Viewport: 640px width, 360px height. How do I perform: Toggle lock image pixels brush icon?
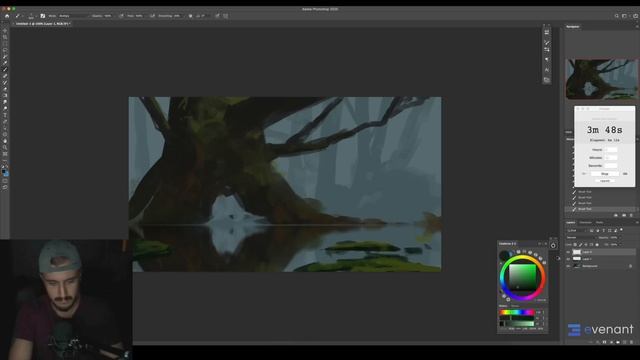click(x=580, y=244)
